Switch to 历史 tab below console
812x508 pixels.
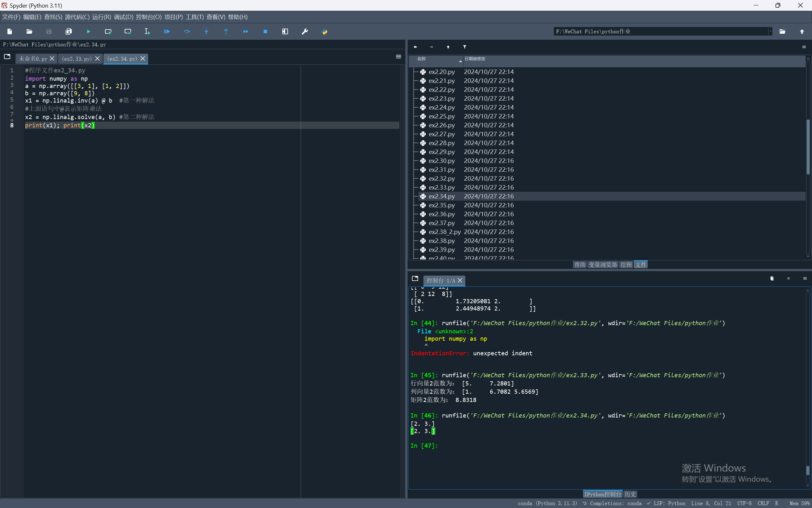630,494
